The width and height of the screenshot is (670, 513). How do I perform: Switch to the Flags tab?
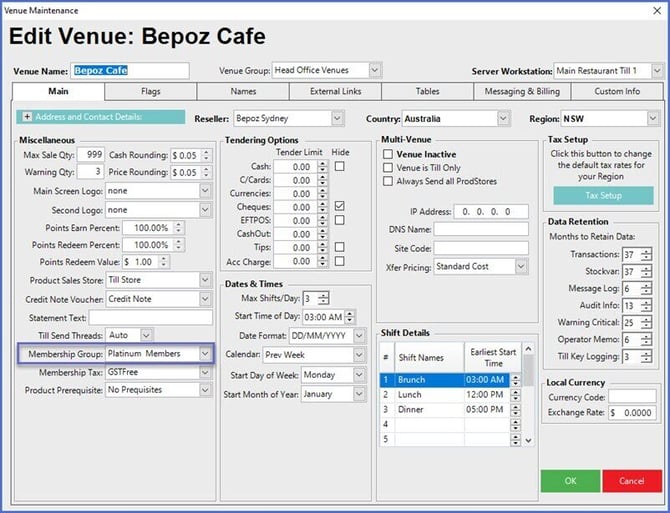pos(150,92)
